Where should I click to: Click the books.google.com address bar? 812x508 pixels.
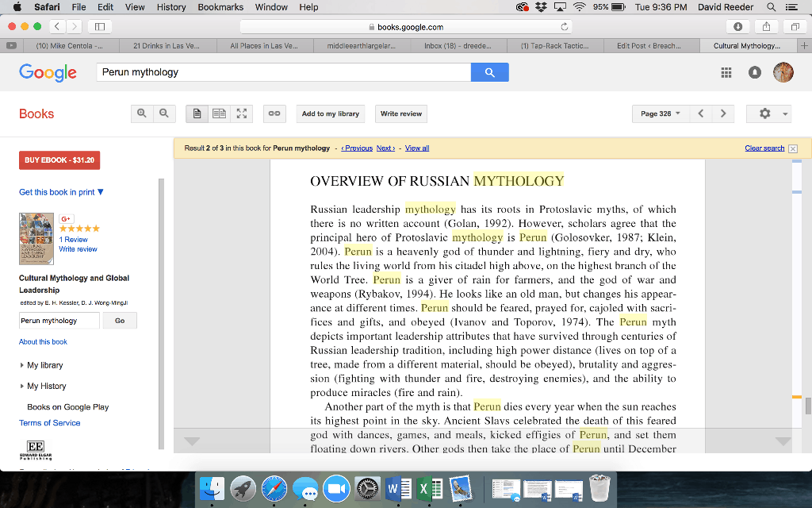(406, 26)
